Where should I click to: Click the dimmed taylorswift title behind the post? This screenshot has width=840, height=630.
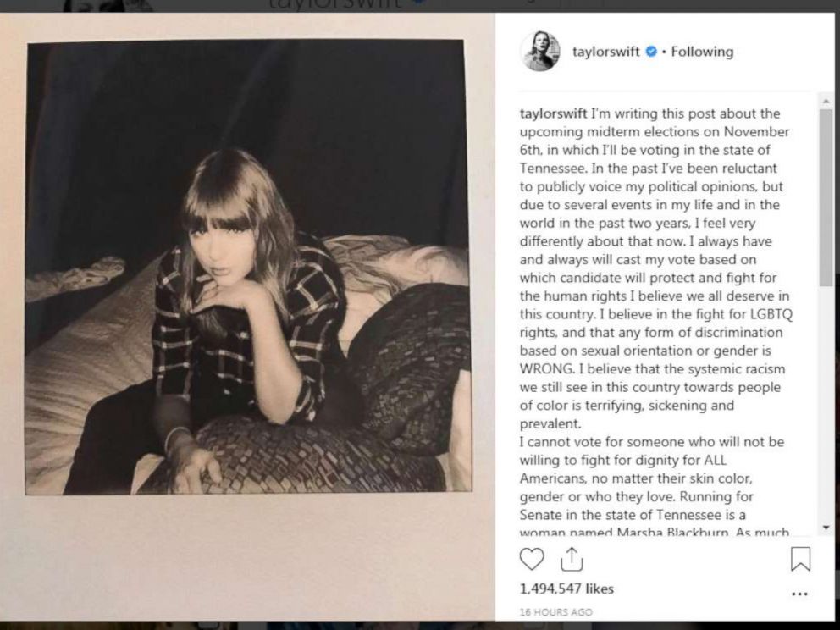click(x=334, y=4)
